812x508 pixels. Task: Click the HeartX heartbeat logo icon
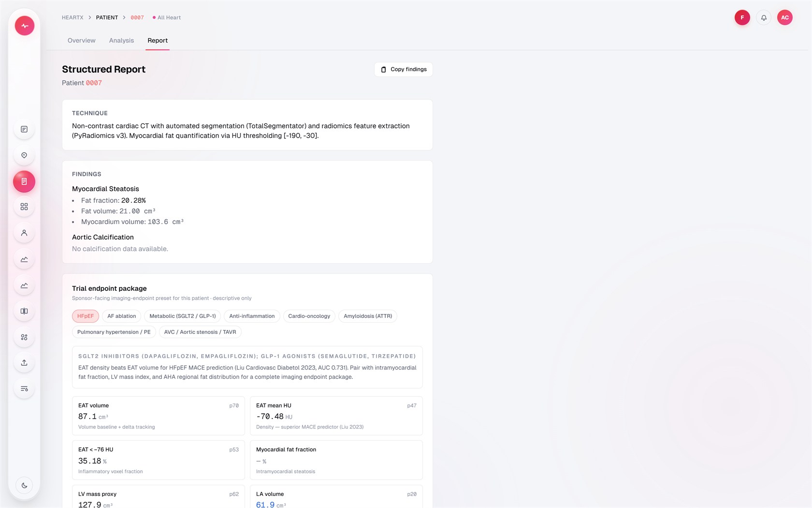[24, 26]
